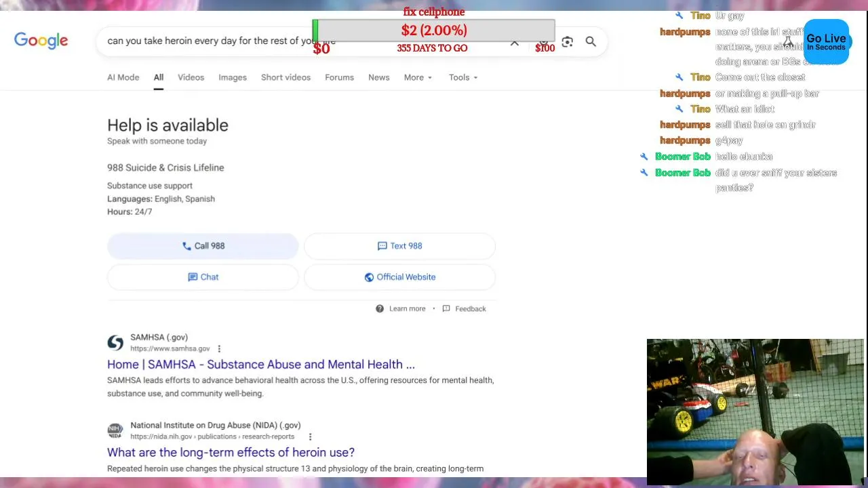Viewport: 868px width, 488px height.
Task: Expand the Tools dropdown
Action: 463,77
